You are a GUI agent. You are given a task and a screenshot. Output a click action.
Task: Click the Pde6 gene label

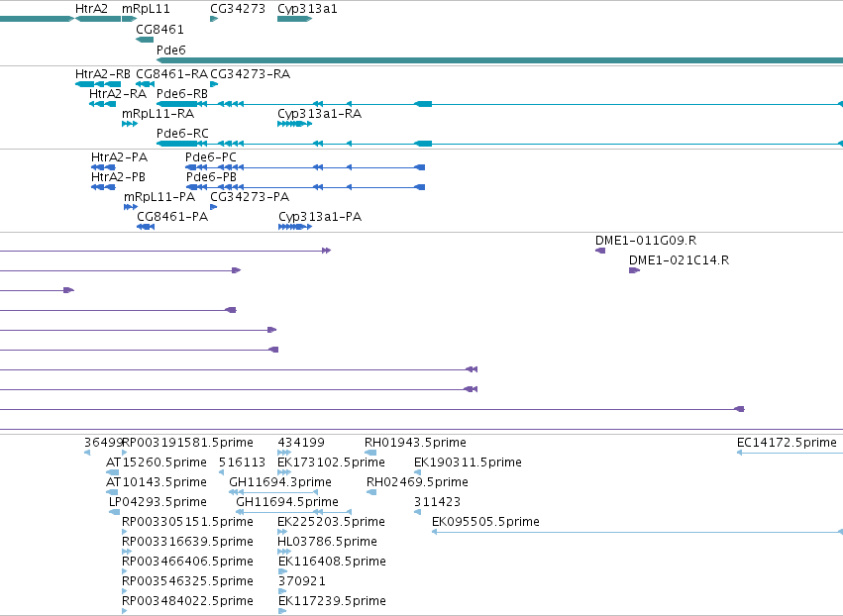pos(171,50)
